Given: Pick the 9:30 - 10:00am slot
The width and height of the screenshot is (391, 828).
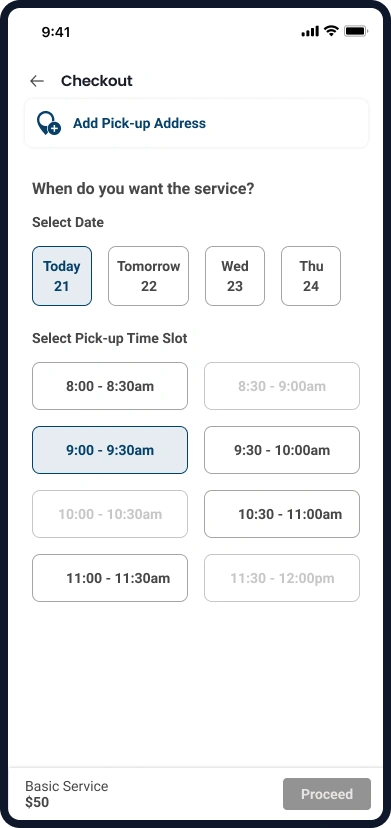Looking at the screenshot, I should [282, 450].
